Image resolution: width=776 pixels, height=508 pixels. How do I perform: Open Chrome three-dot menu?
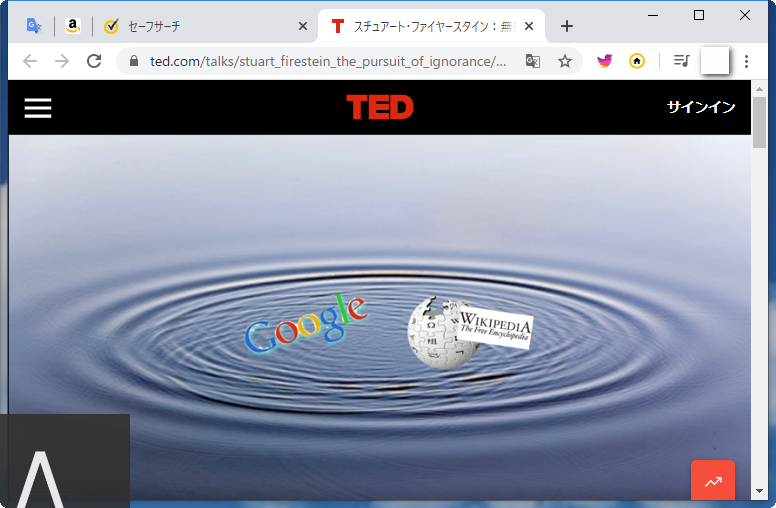(746, 61)
